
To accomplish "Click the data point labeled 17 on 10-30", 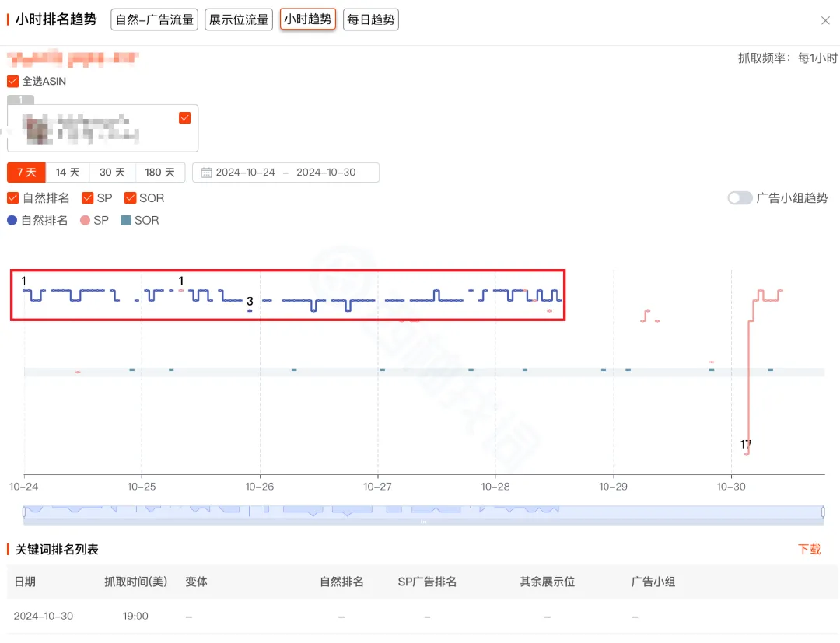I will [x=746, y=453].
